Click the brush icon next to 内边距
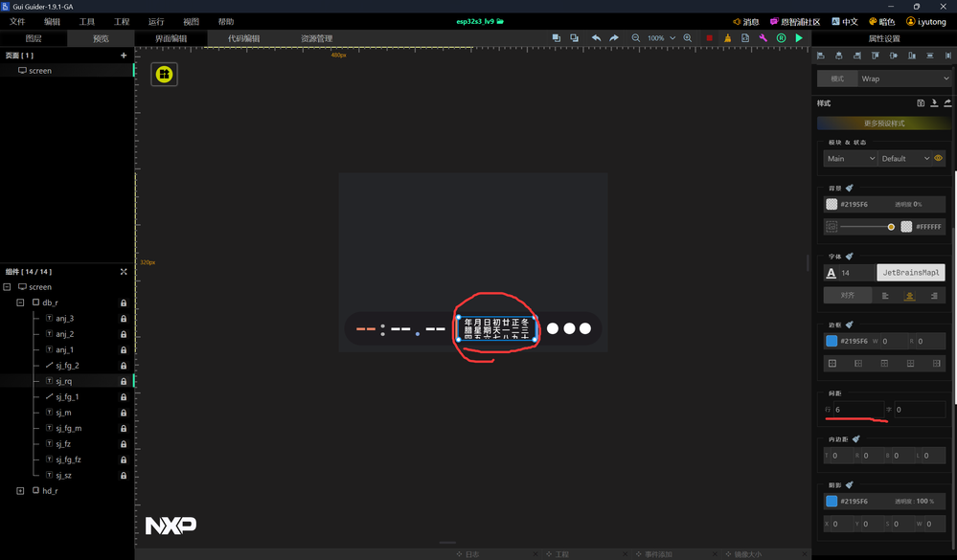The width and height of the screenshot is (957, 560). coord(856,438)
